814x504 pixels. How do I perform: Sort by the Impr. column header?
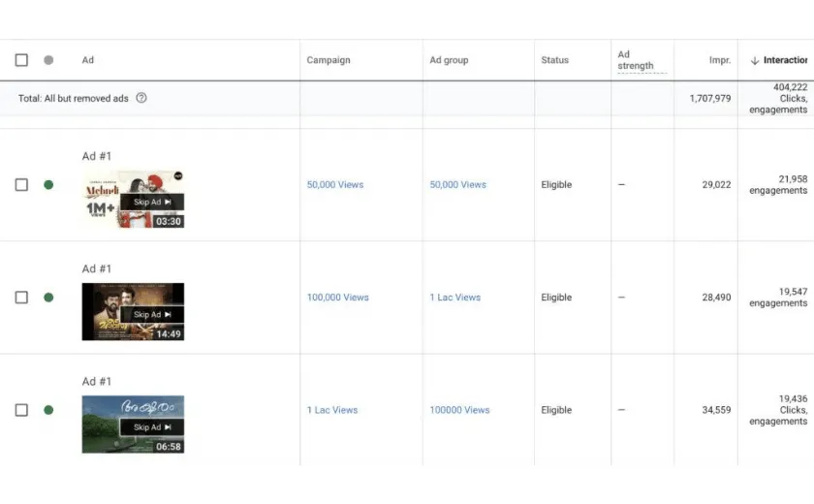(x=719, y=60)
